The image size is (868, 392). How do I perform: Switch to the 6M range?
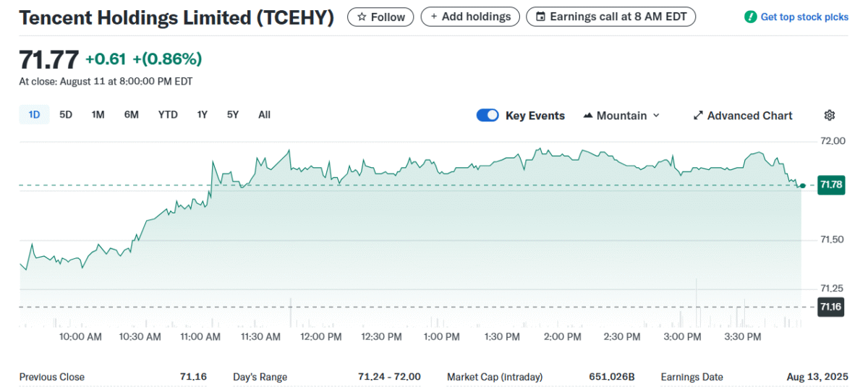[x=131, y=114]
